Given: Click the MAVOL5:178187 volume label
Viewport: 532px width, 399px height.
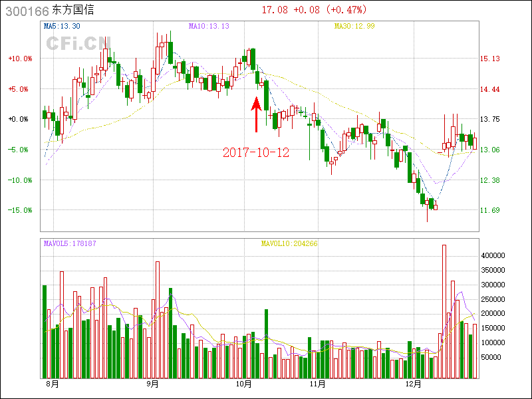Looking at the screenshot, I should [x=70, y=243].
